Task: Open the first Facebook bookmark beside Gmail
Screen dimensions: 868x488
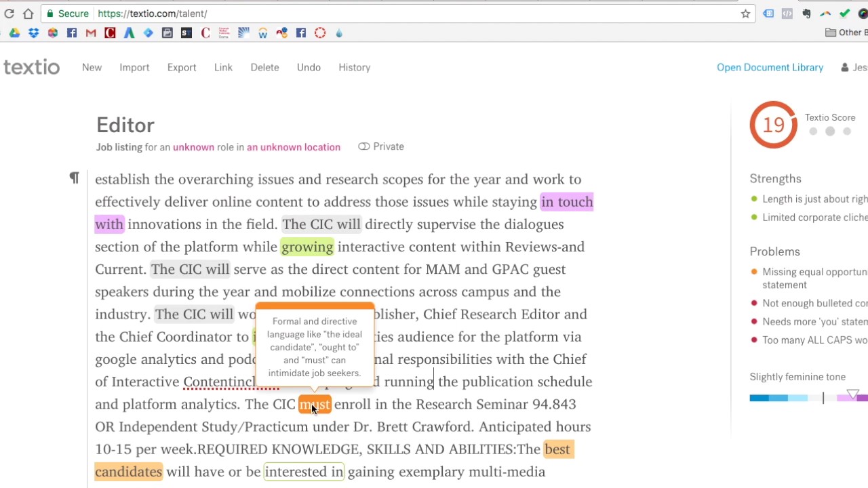Action: [72, 33]
